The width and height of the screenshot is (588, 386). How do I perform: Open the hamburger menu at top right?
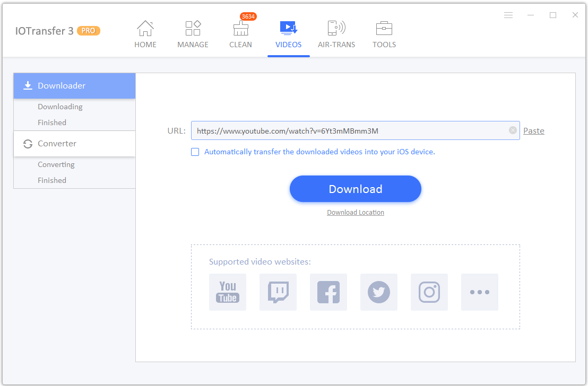tap(508, 15)
